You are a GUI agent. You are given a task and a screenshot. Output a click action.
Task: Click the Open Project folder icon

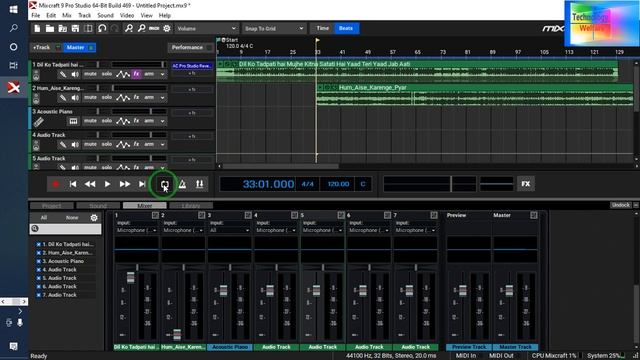[x=50, y=29]
